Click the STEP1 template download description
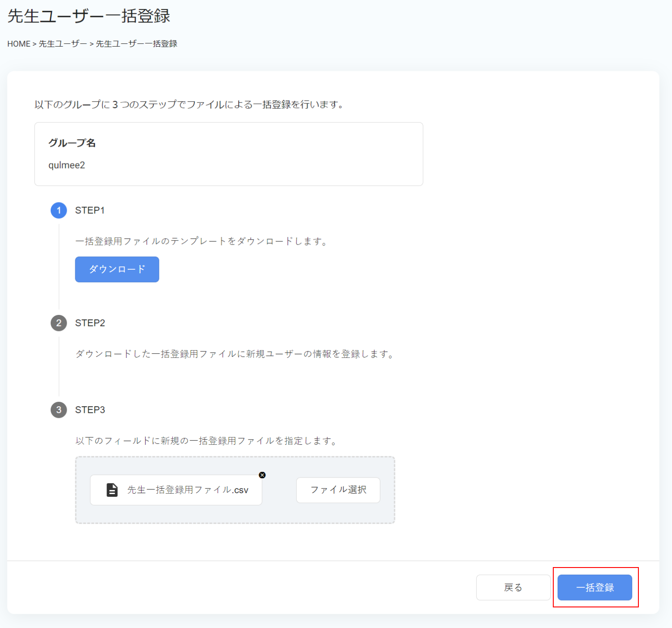 click(202, 241)
